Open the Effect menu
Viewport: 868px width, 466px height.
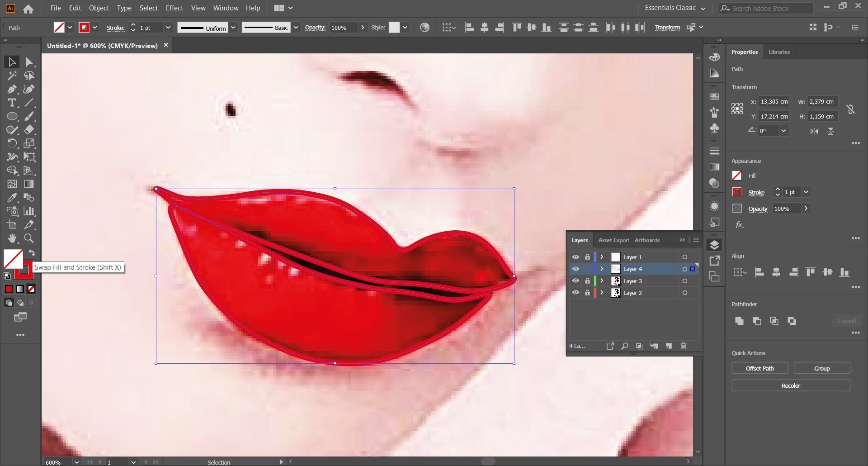coord(175,8)
